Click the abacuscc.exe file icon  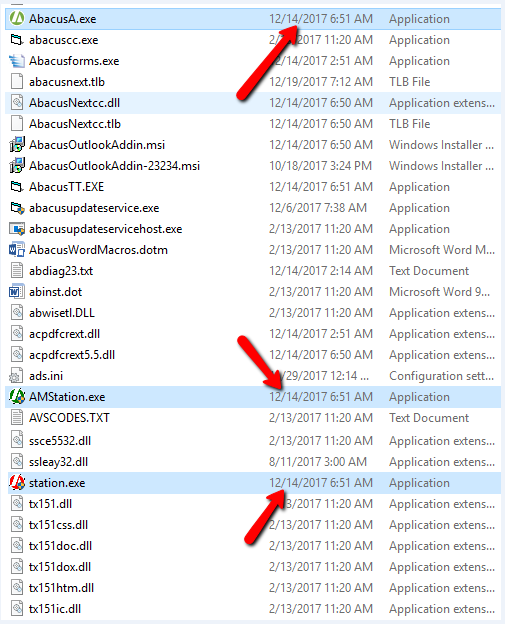tap(17, 40)
